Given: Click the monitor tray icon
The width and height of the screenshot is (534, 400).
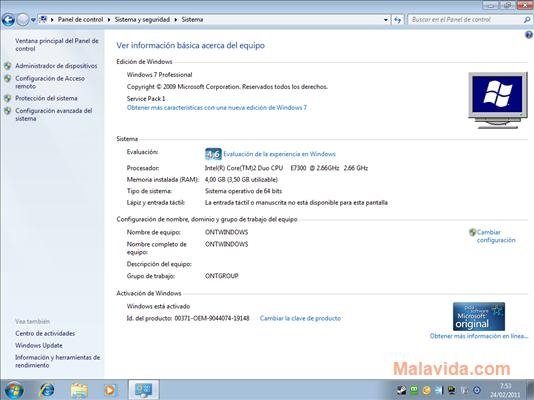Looking at the screenshot, I should (x=452, y=390).
